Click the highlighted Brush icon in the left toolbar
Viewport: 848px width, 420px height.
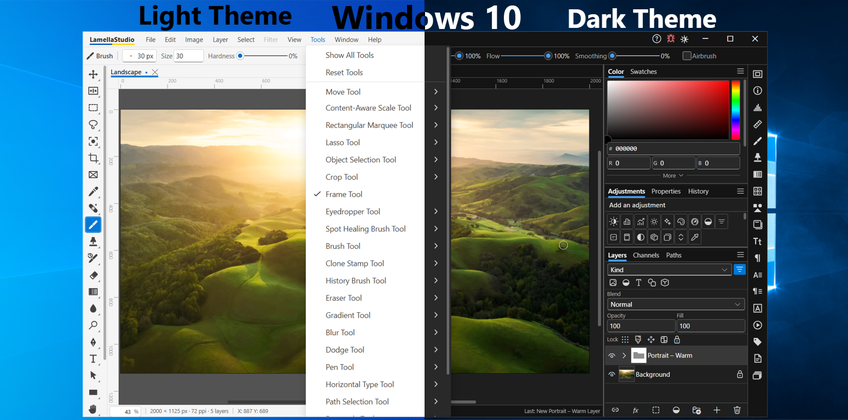click(x=93, y=224)
